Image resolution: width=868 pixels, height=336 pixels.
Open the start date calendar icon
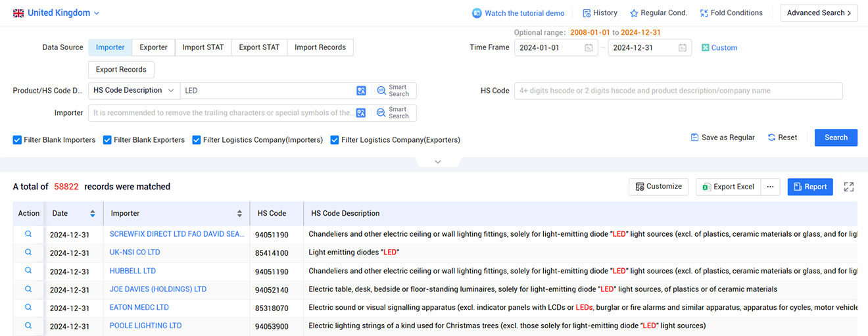coord(589,48)
